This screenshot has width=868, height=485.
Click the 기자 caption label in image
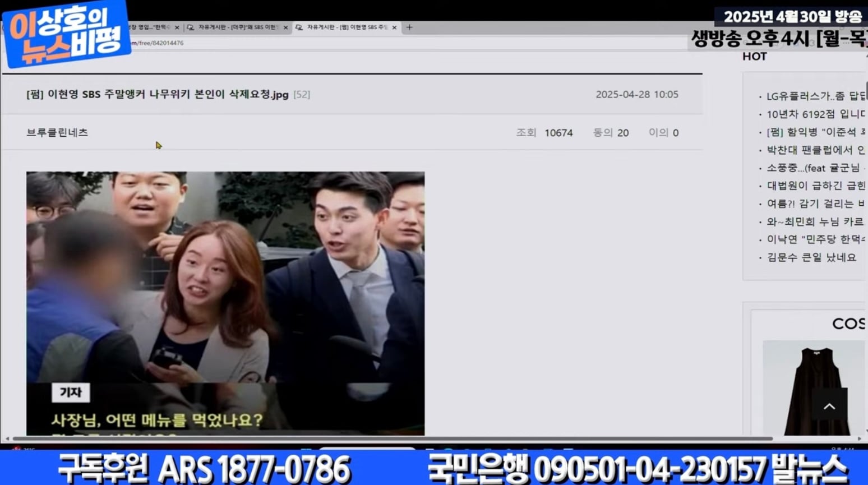[x=71, y=392]
